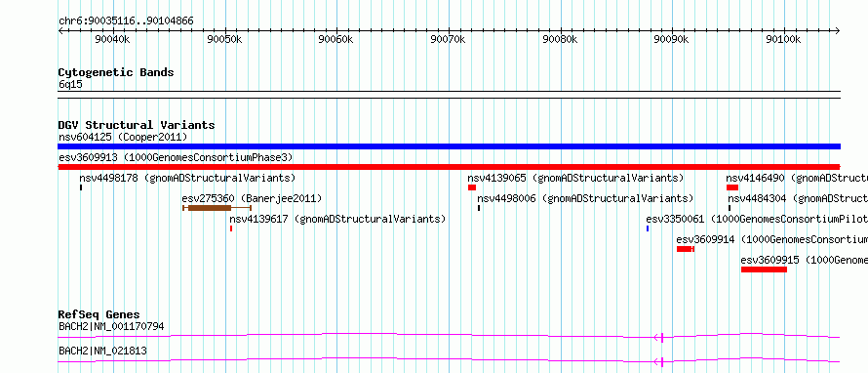
Task: Click the exon mark on BACH2 NM_021813
Action: (x=662, y=362)
